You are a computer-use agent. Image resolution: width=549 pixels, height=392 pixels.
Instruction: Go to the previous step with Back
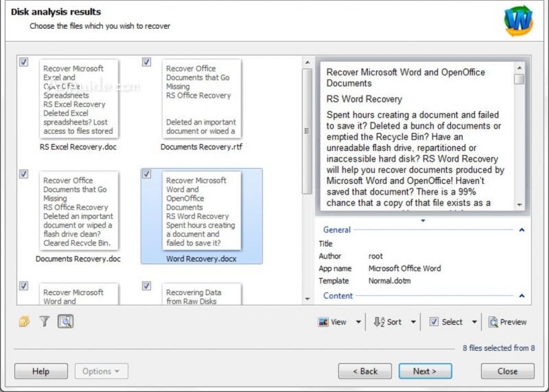tap(365, 371)
